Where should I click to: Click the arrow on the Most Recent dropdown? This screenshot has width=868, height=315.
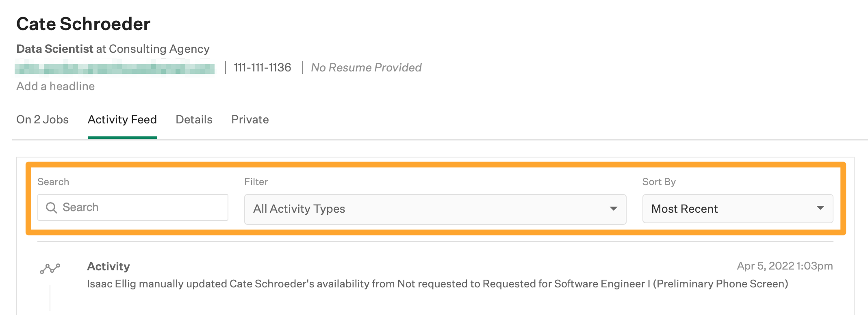pyautogui.click(x=820, y=208)
